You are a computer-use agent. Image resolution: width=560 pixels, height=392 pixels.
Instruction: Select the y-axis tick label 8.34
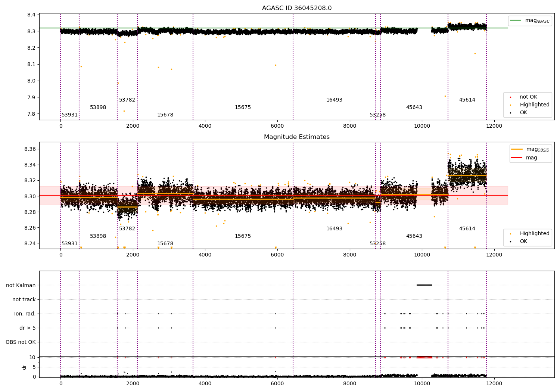[x=30, y=165]
